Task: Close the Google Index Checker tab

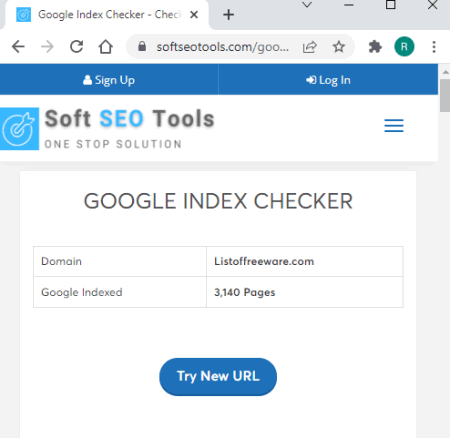Action: (x=194, y=15)
